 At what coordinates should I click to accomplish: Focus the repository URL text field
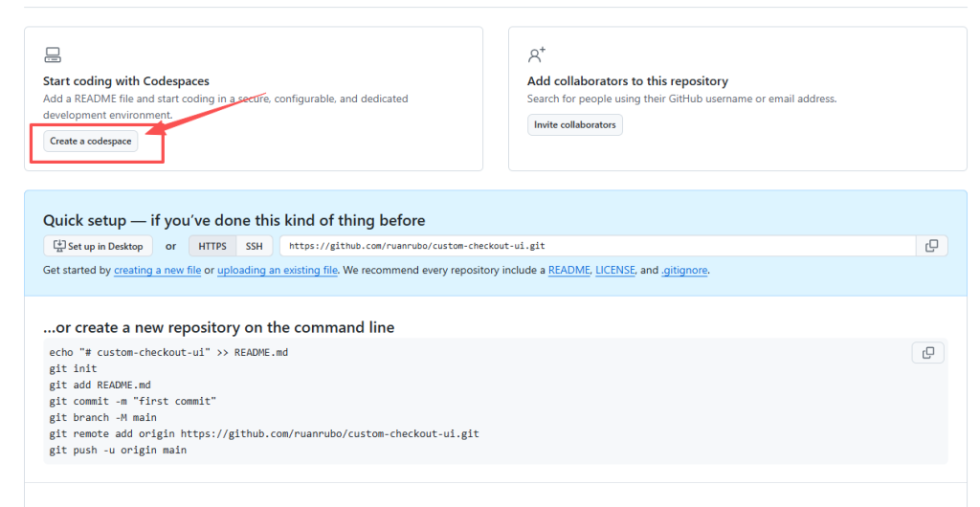pos(593,246)
